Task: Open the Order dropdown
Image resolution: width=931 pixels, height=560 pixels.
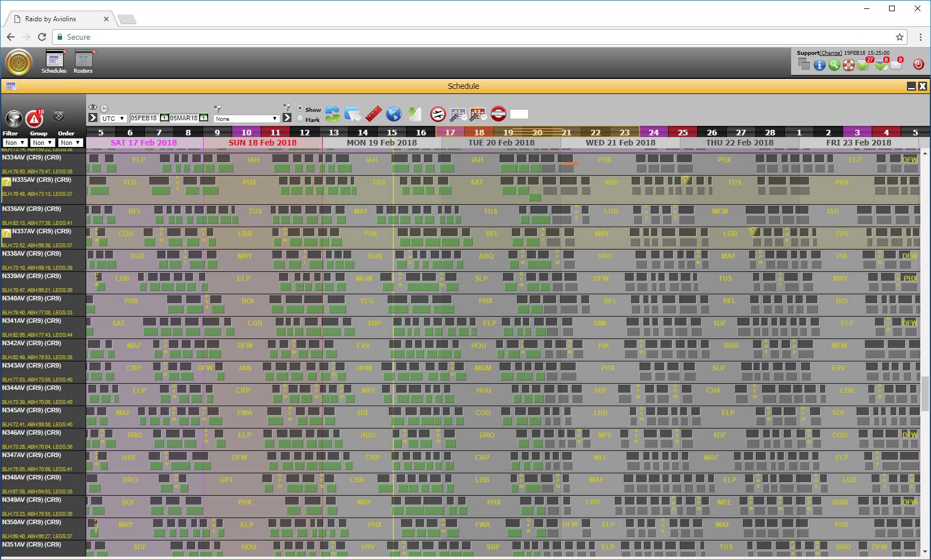Action: [70, 143]
